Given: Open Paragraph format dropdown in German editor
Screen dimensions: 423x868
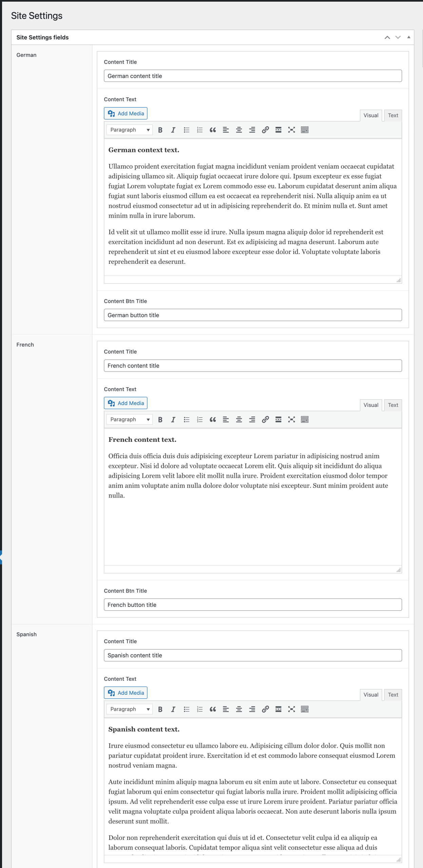Looking at the screenshot, I should pos(130,130).
